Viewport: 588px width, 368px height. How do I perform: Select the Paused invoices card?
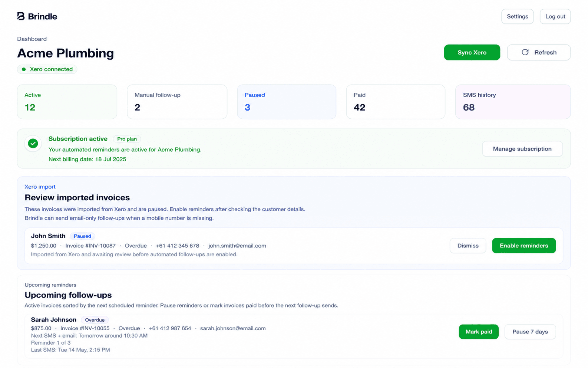tap(287, 102)
